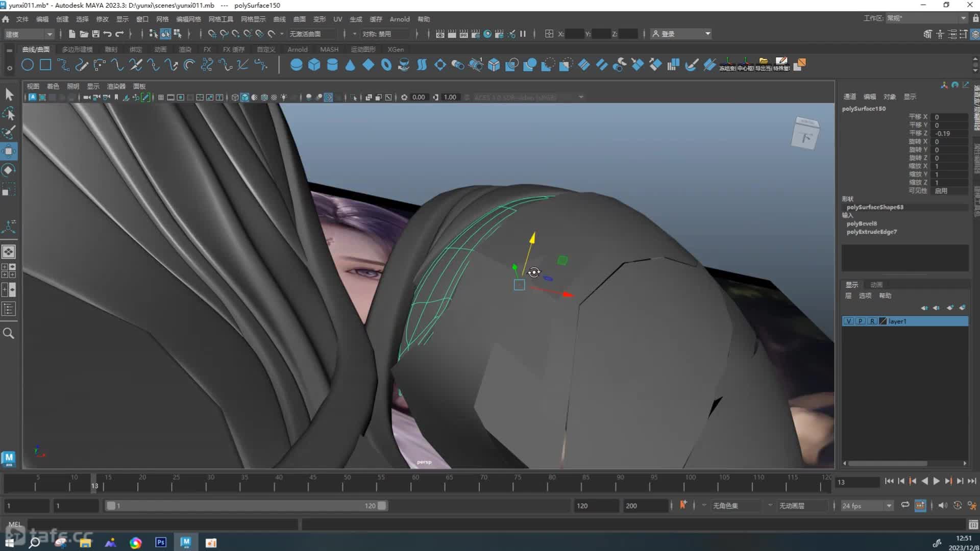
Task: Open the 建模 menu set dropdown
Action: [29, 34]
